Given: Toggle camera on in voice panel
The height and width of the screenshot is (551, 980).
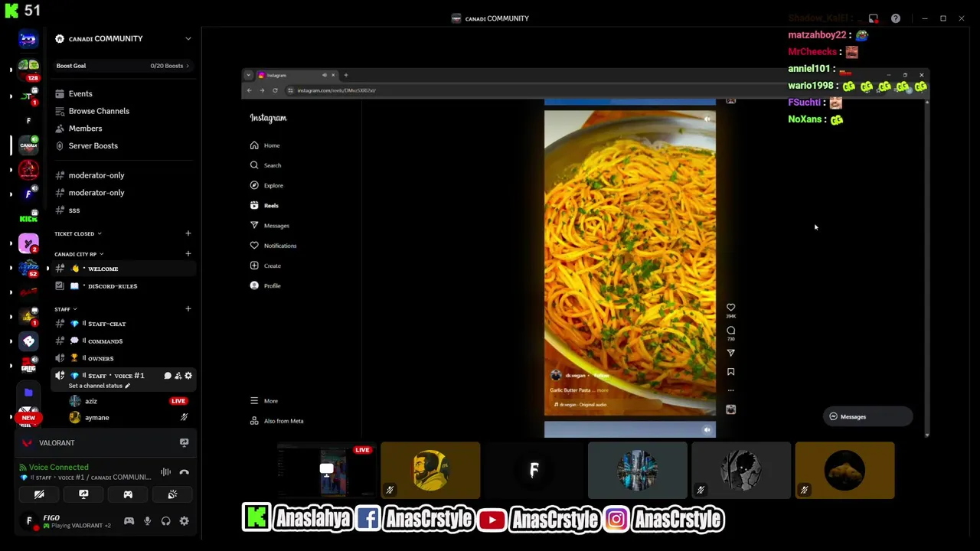Looking at the screenshot, I should pyautogui.click(x=39, y=494).
